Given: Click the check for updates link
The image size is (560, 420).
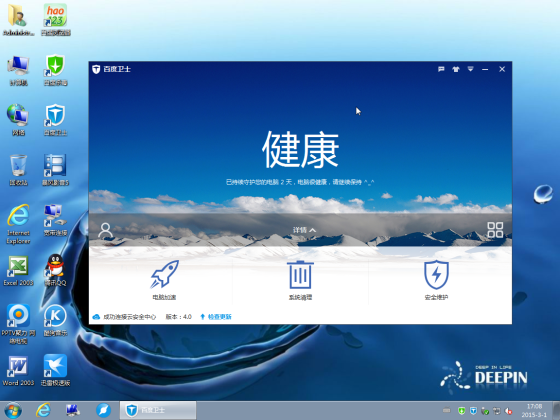Looking at the screenshot, I should 216,316.
